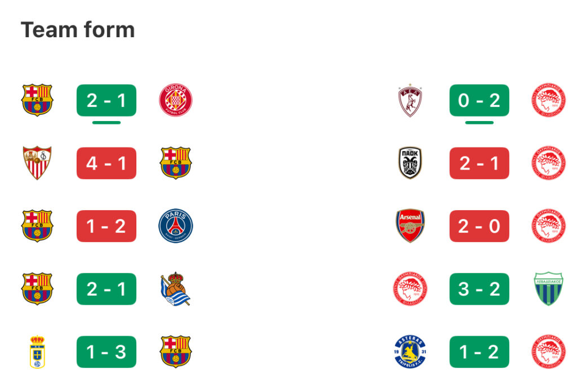Open the Sevilla team crest
Image resolution: width=577 pixels, height=392 pixels.
[x=37, y=163]
